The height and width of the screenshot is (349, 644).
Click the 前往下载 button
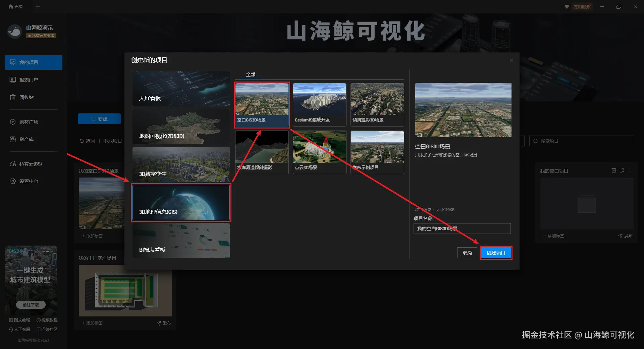(31, 305)
